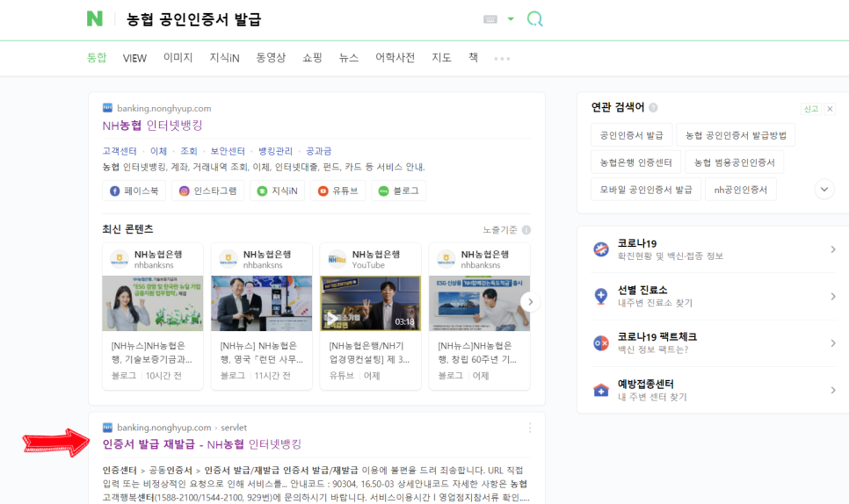Viewport: 849px width, 504px height.
Task: Open the on-screen keyboard icon
Action: click(x=490, y=19)
